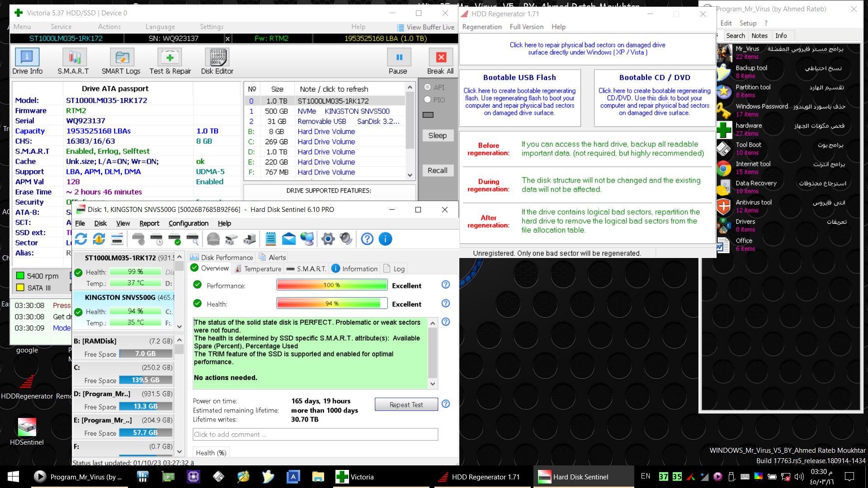Click the disk with green checkmark icon
Image resolution: width=868 pixels, height=488 pixels.
[175, 239]
